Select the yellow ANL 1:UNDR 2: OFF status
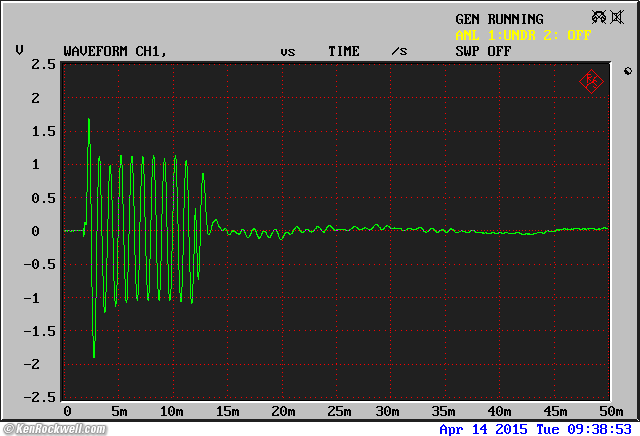 (522, 35)
